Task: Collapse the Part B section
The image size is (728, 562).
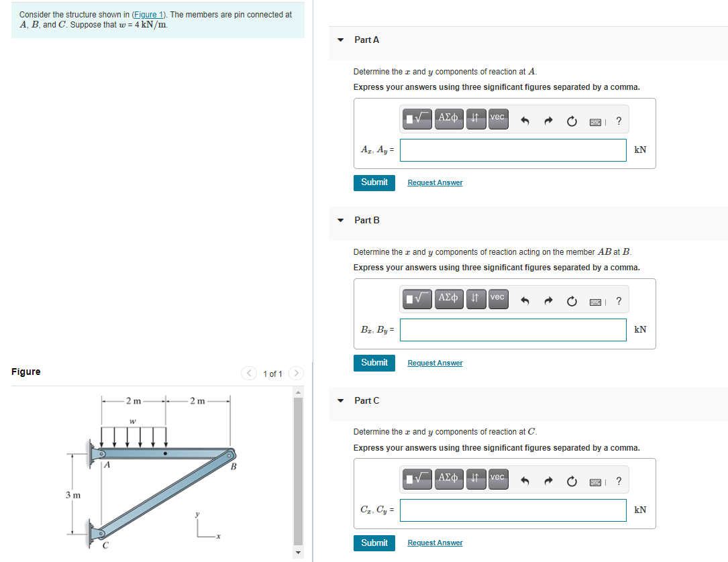Action: pyautogui.click(x=340, y=220)
